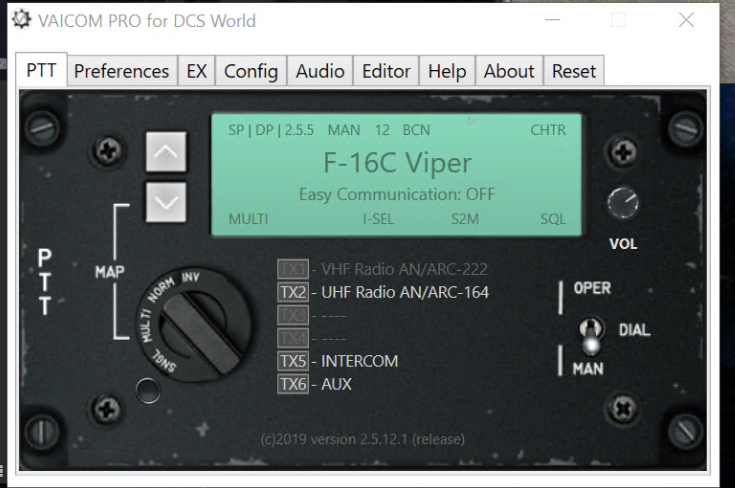Open the Help tab
735x488 pixels.
coord(447,71)
